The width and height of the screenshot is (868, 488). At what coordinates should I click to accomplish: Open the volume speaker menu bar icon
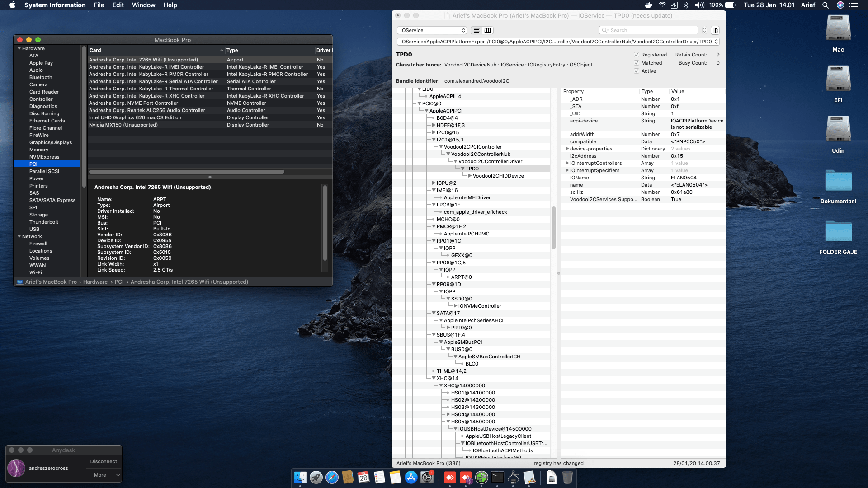point(699,5)
